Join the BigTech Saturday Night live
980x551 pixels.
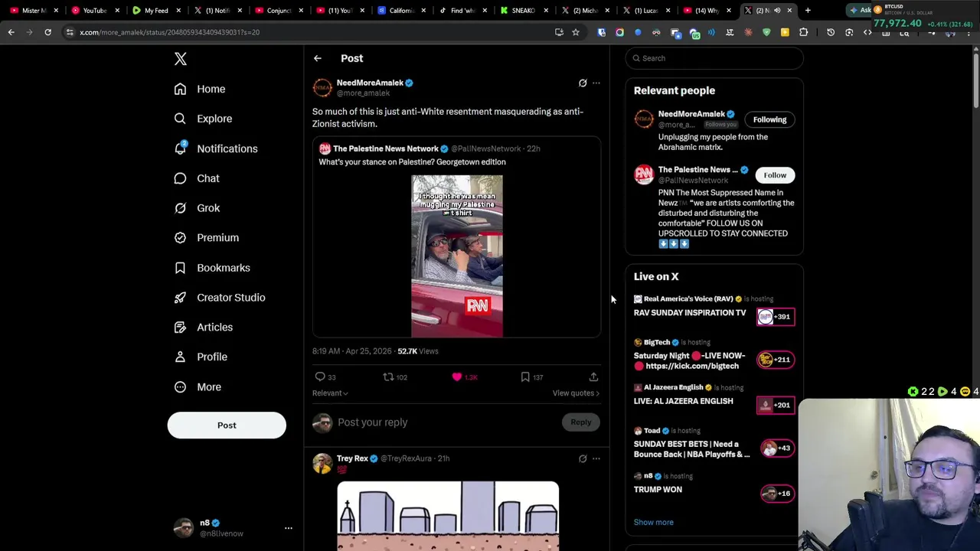click(x=689, y=360)
